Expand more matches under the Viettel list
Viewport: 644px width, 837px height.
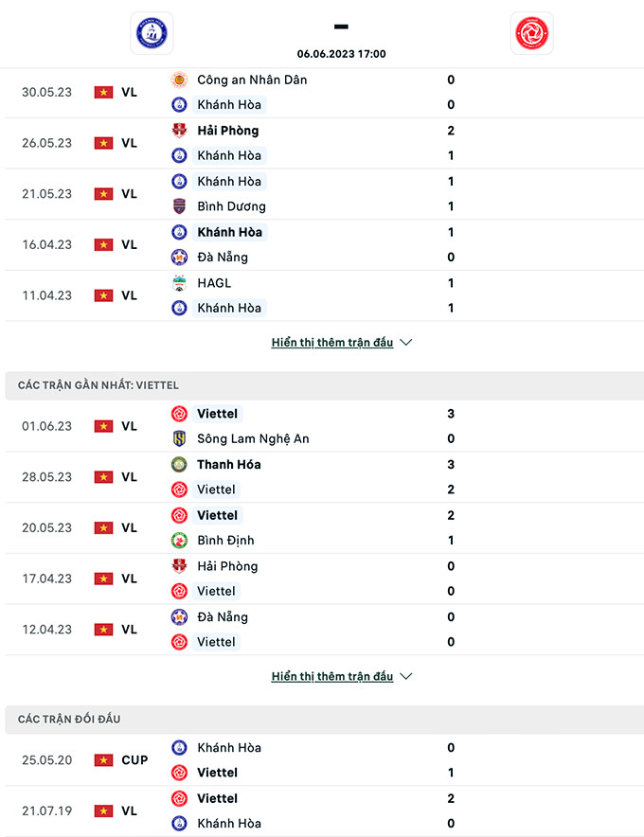[331, 677]
